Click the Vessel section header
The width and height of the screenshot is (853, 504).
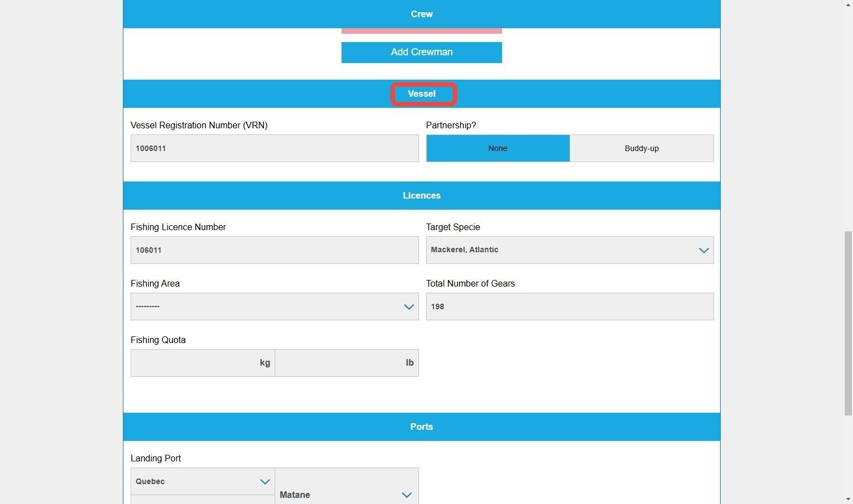pos(421,94)
